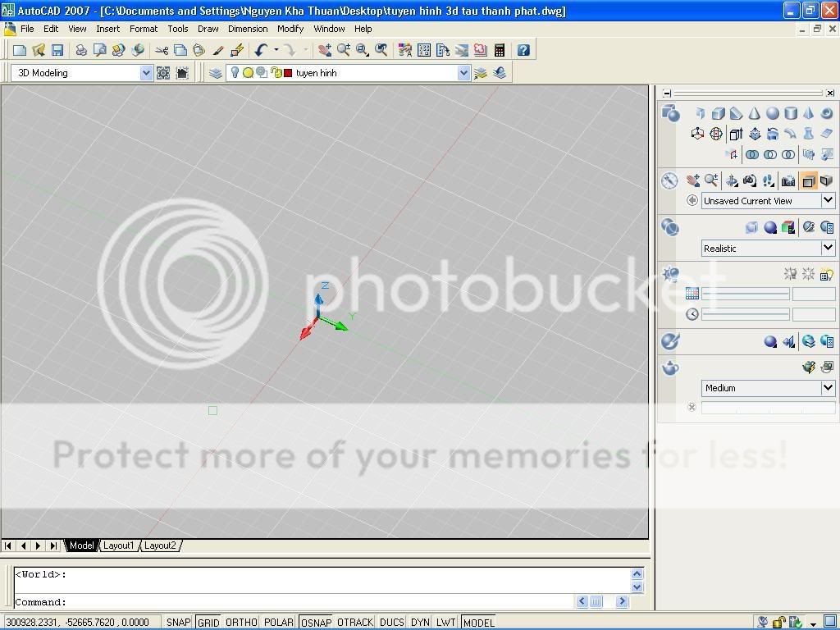The height and width of the screenshot is (630, 840).
Task: Jump to last layout tab arrow
Action: click(53, 546)
